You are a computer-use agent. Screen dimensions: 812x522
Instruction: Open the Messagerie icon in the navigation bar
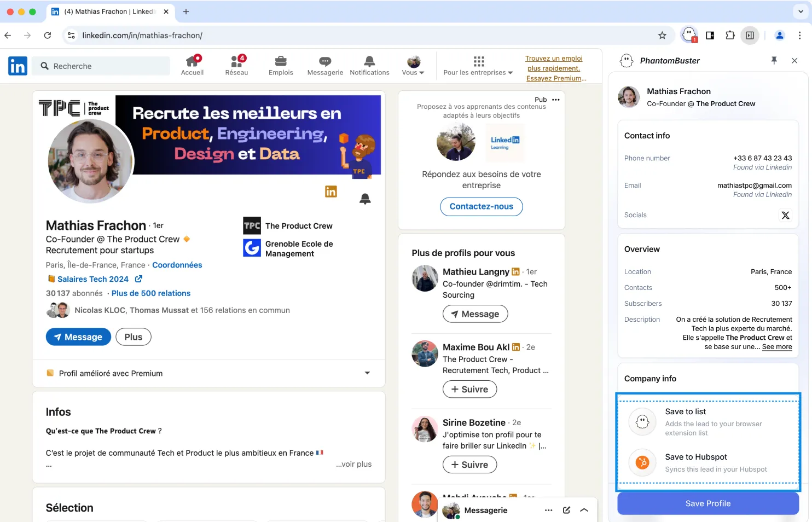pos(324,61)
